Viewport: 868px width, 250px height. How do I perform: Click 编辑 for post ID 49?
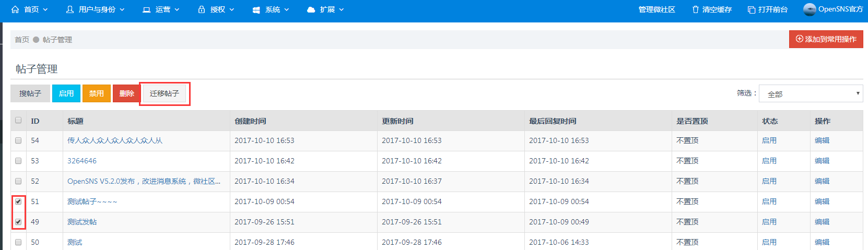tap(822, 222)
